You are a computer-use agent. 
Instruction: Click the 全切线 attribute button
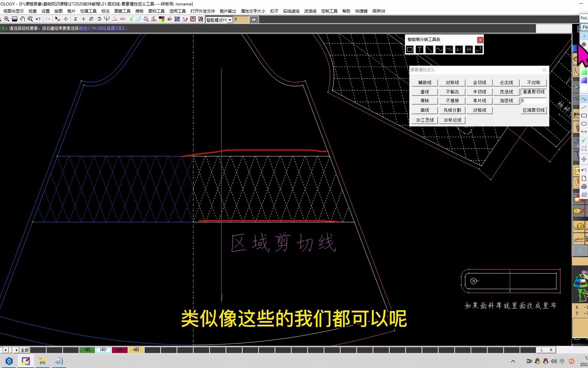pyautogui.click(x=479, y=83)
